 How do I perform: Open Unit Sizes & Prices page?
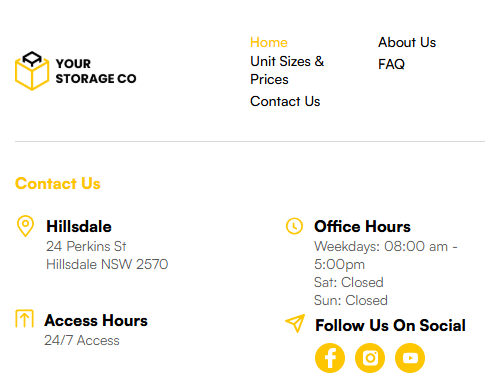click(x=287, y=70)
